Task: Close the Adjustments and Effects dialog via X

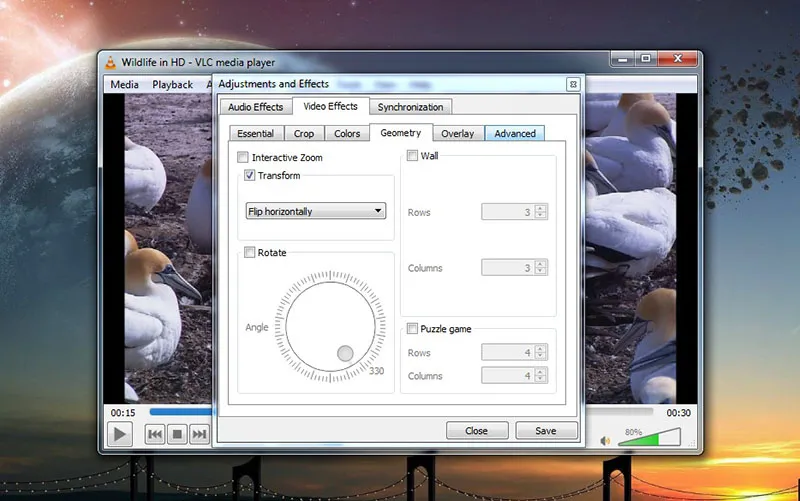Action: 572,85
